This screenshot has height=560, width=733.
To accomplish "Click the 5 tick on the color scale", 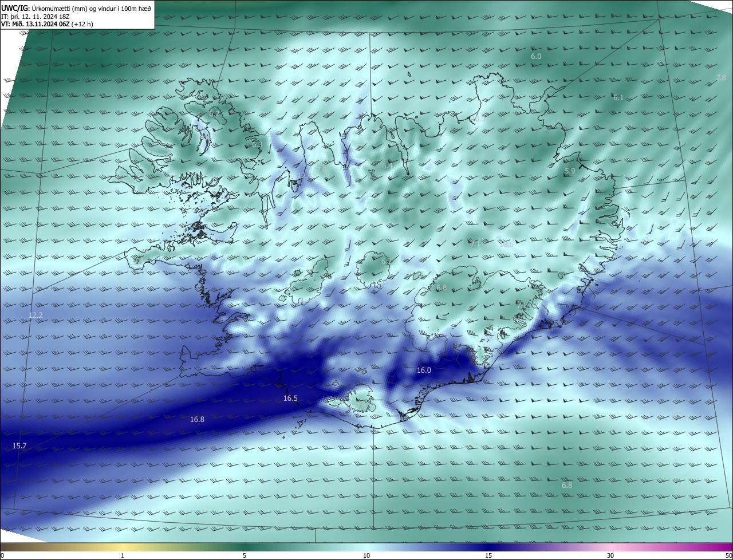I will (x=245, y=555).
